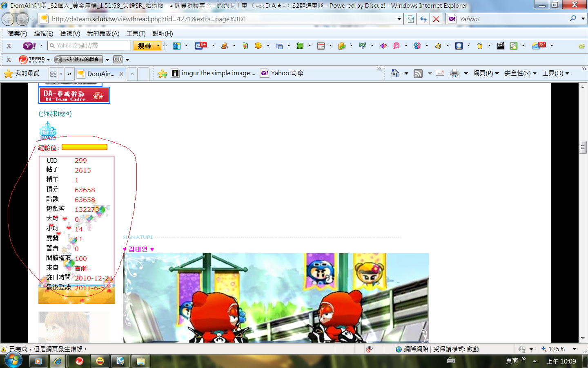Image resolution: width=588 pixels, height=368 pixels.
Task: Open the media player taskbar icon
Action: (x=38, y=361)
